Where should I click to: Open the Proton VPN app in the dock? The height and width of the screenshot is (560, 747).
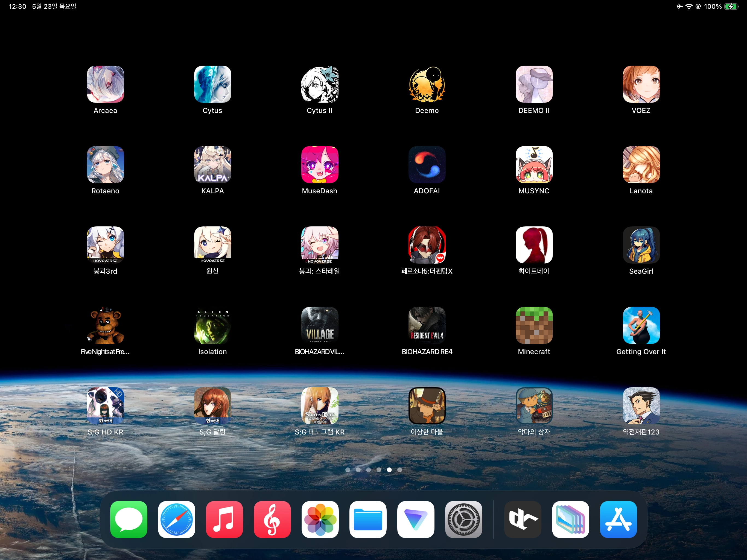coord(416,520)
